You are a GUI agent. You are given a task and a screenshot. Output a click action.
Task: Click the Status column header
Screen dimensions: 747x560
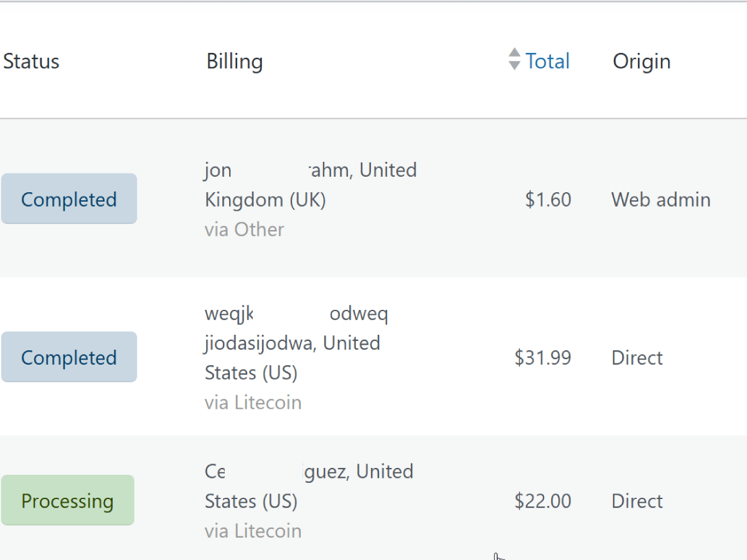31,61
